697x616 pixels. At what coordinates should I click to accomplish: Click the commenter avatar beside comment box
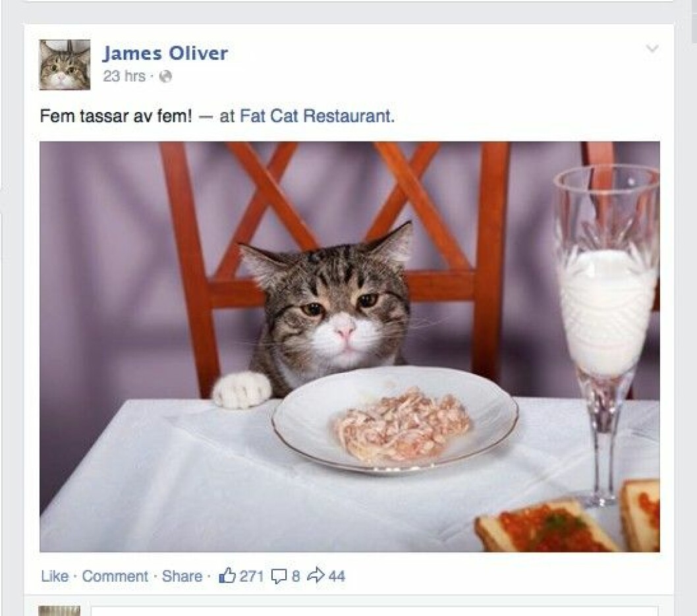[59, 611]
